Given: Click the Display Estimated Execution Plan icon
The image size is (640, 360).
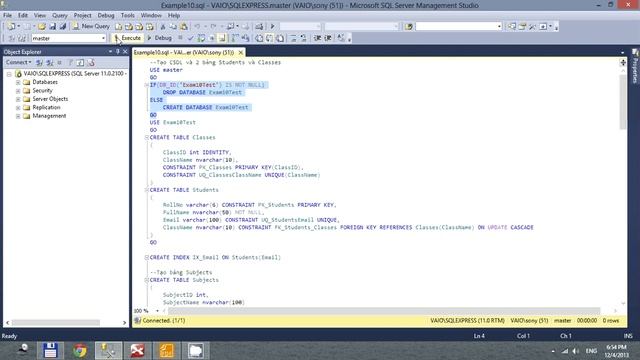Looking at the screenshot, I should pyautogui.click(x=201, y=38).
